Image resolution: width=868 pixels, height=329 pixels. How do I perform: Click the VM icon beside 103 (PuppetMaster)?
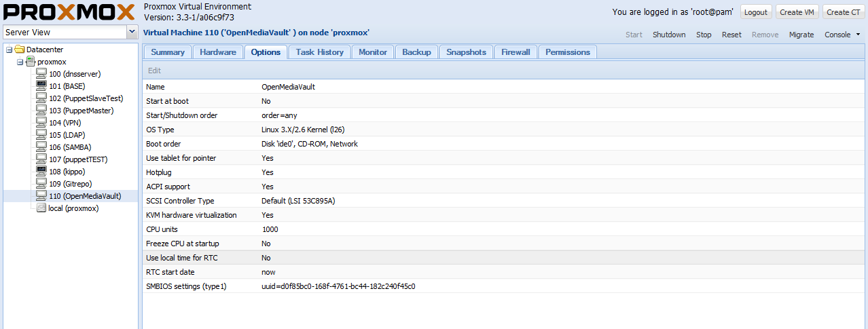[x=41, y=111]
